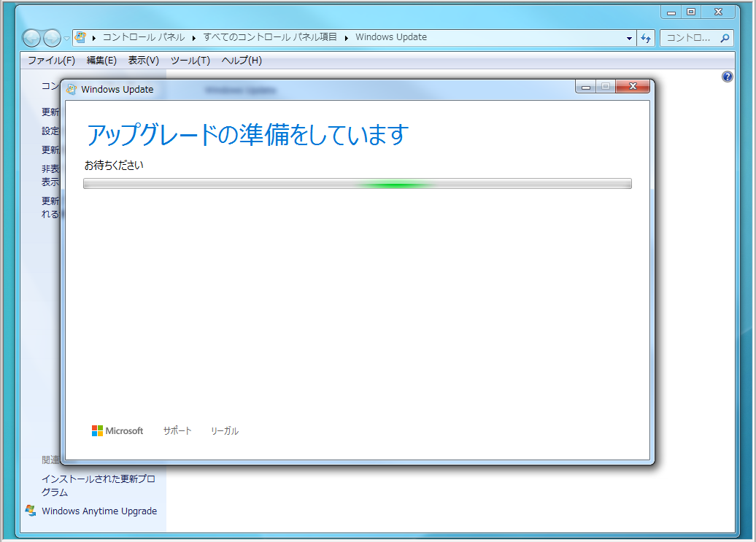Image resolution: width=756 pixels, height=542 pixels.
Task: Open the 表示(V) menu
Action: (144, 61)
